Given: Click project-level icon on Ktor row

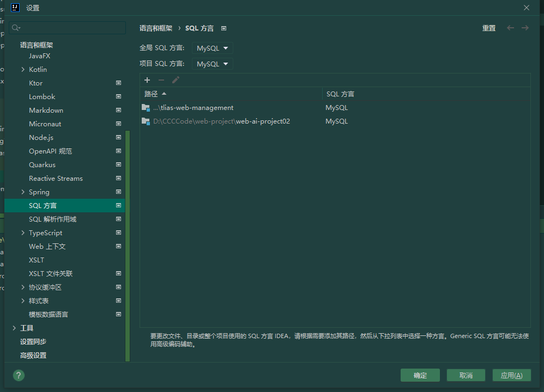Looking at the screenshot, I should click(118, 83).
